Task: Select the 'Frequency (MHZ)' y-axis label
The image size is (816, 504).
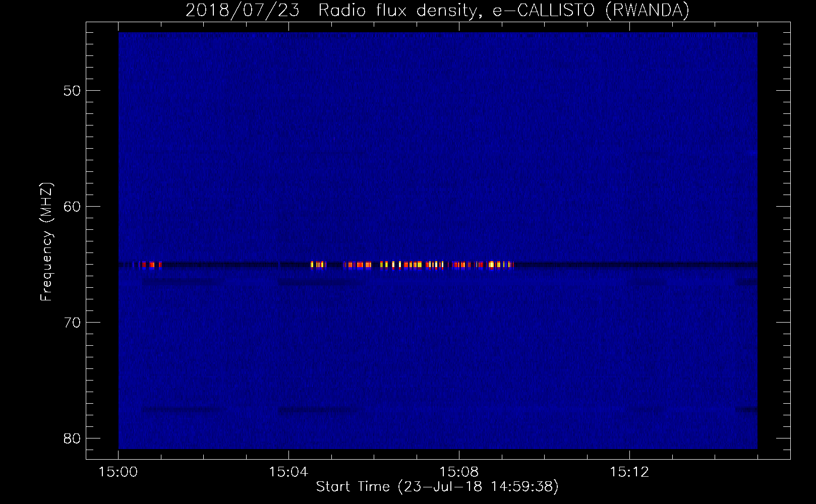Action: (46, 242)
